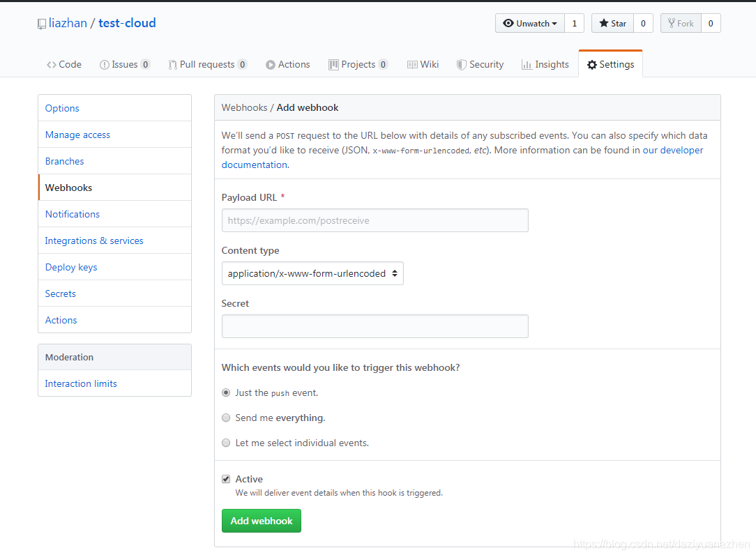Click the Actions play circle icon
The image size is (756, 557).
pyautogui.click(x=271, y=65)
